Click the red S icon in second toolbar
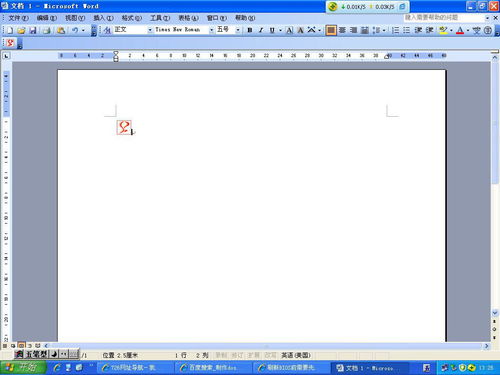500x375 pixels. click(x=11, y=43)
